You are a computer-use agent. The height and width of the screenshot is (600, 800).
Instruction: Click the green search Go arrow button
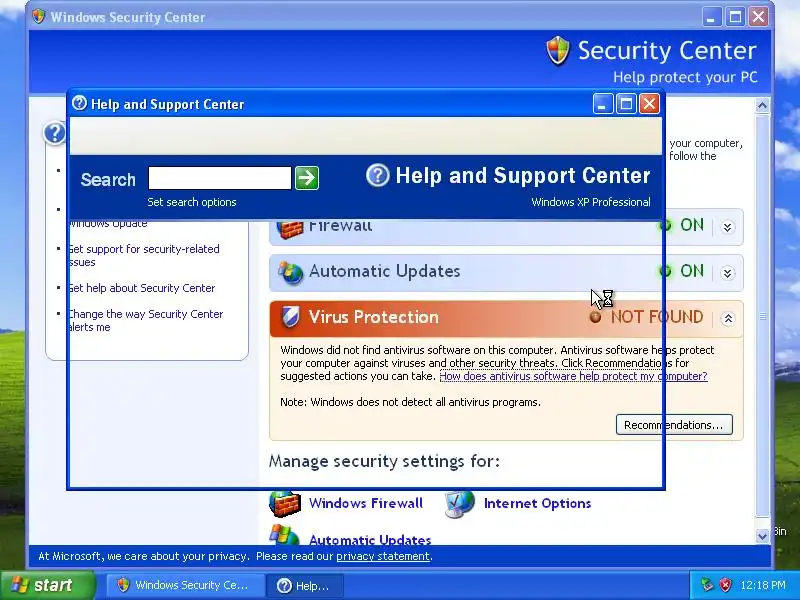307,178
